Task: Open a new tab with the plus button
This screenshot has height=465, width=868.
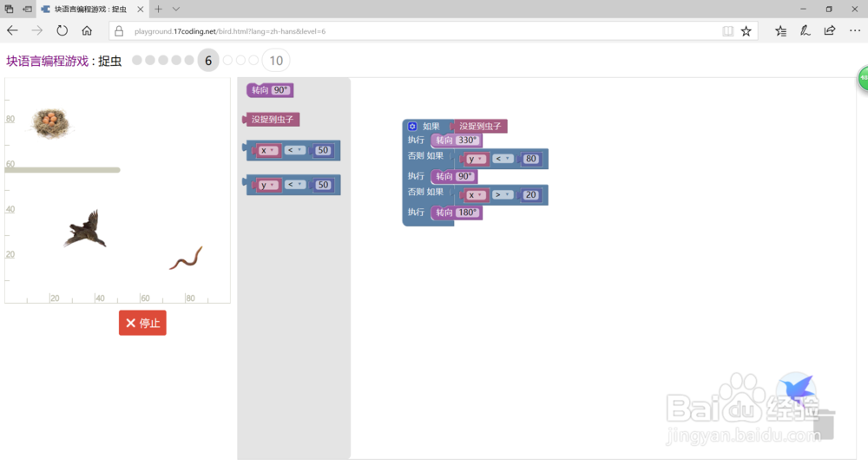Action: (158, 9)
